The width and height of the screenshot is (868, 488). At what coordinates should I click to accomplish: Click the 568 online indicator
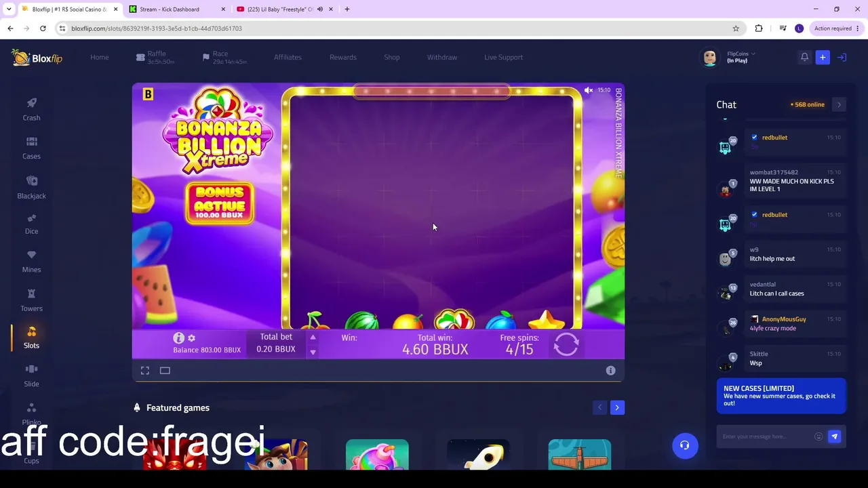808,105
